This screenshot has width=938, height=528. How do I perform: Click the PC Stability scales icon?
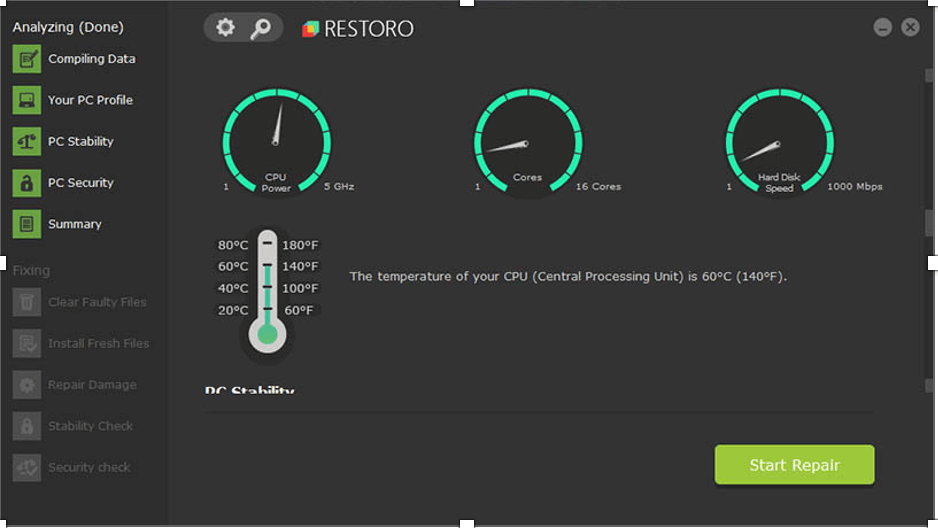click(x=27, y=141)
